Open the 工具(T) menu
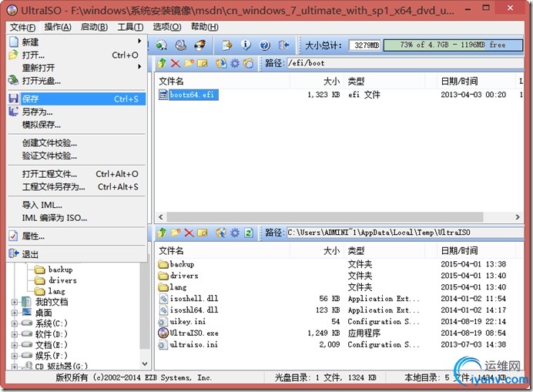This screenshot has width=533, height=392. pos(130,27)
